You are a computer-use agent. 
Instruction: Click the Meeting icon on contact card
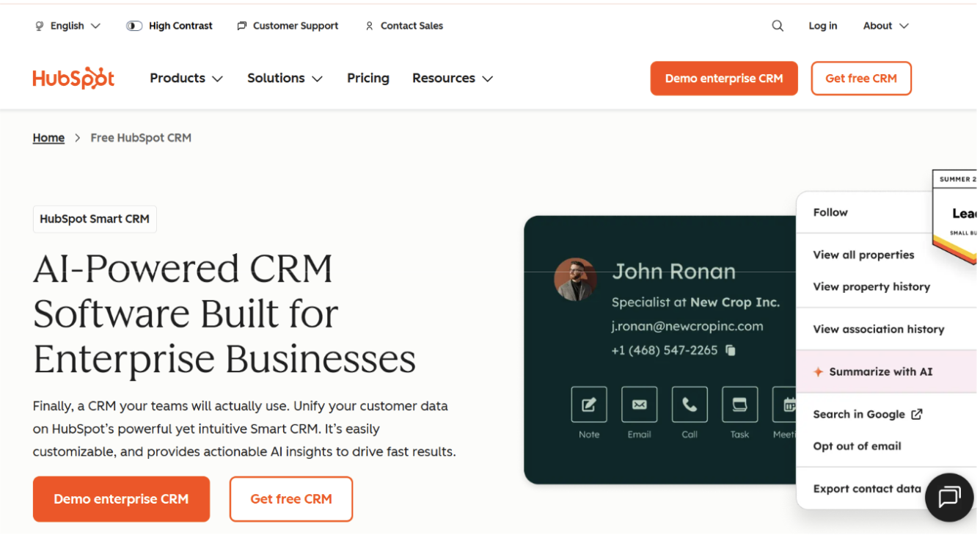tap(785, 404)
